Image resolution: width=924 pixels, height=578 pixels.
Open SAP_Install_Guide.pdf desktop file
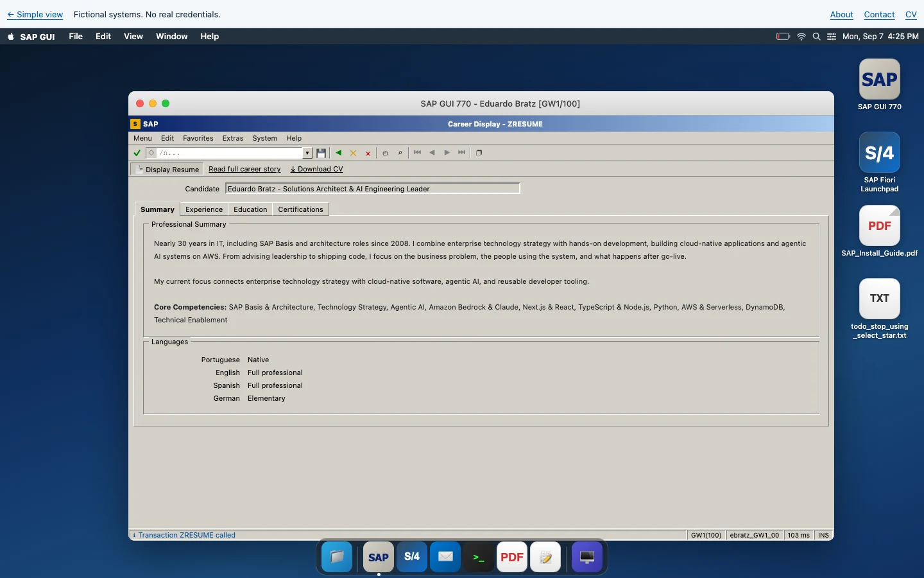(x=880, y=231)
